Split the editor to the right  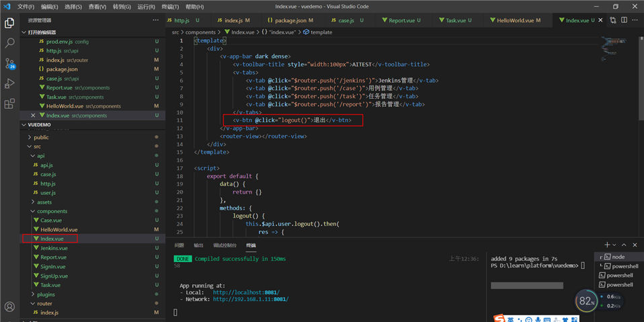624,20
